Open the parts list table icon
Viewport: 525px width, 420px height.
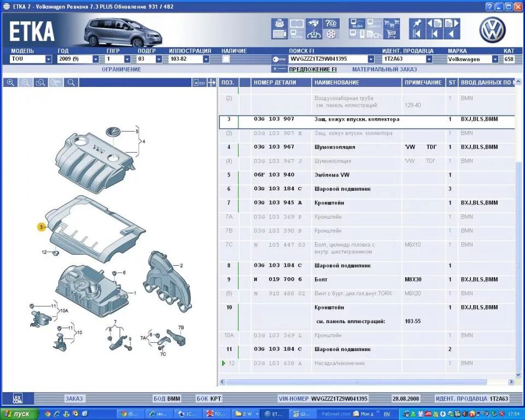click(279, 34)
